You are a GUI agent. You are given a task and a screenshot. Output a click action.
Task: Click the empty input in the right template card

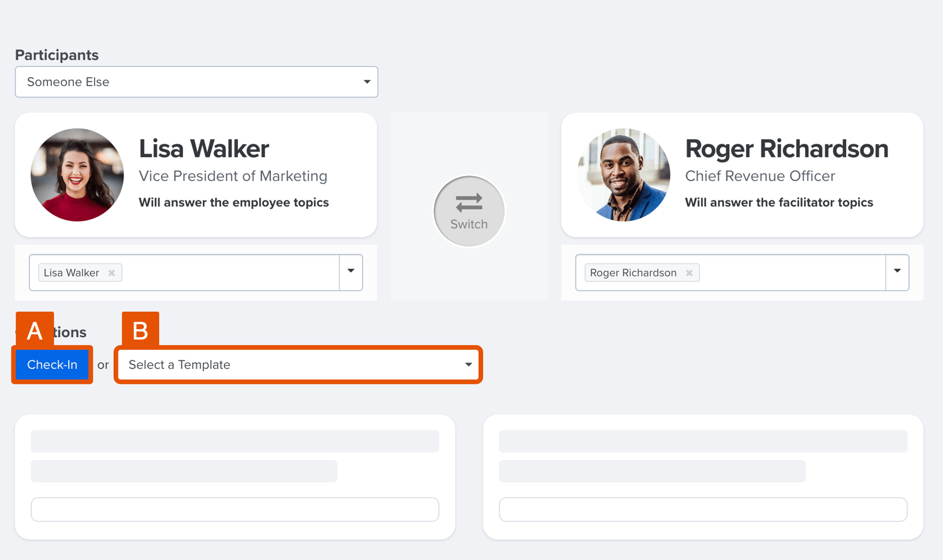(x=702, y=509)
